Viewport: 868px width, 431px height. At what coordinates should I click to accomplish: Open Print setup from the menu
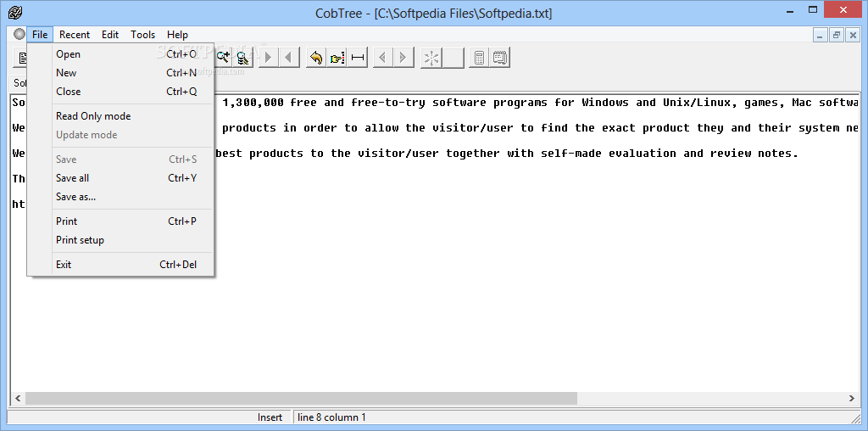pyautogui.click(x=120, y=240)
